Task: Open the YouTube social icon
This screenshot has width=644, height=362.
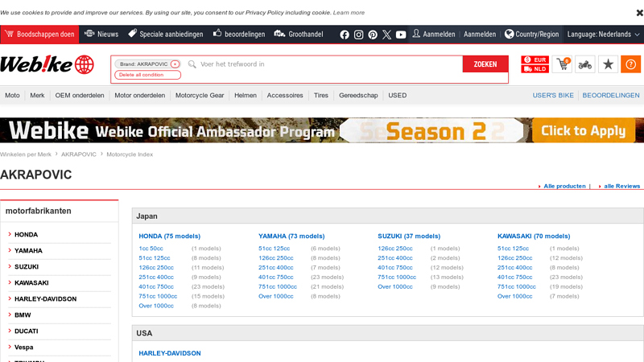Action: (401, 35)
